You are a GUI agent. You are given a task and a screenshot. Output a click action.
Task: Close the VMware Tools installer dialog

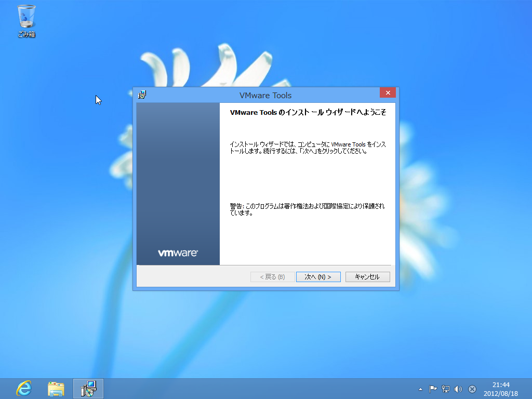[x=388, y=92]
